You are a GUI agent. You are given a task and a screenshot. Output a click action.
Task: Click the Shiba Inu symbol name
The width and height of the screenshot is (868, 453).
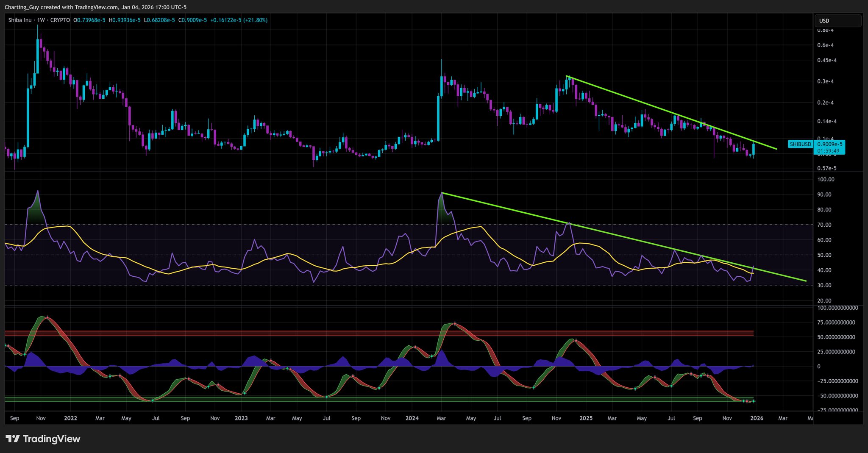[x=19, y=20]
